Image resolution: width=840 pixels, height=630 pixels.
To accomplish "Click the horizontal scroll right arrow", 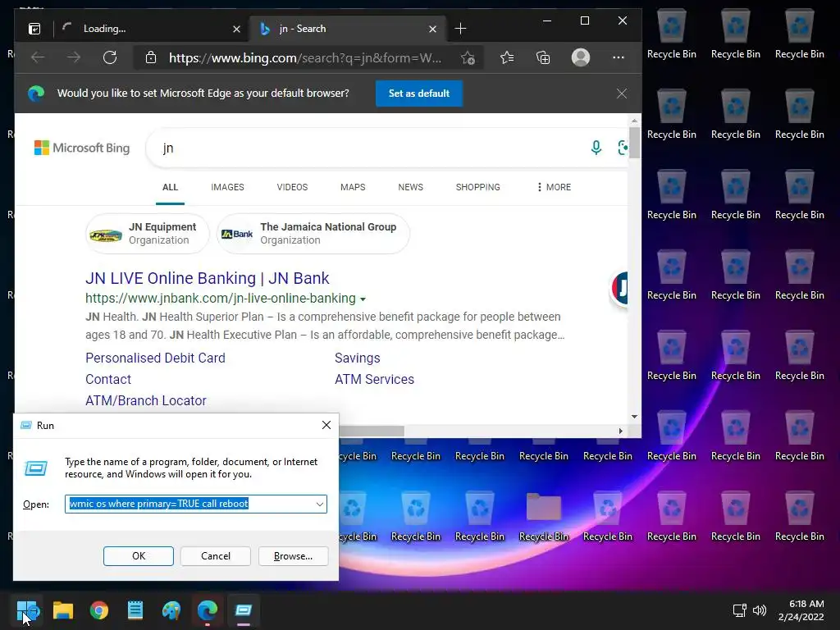I will click(x=620, y=431).
